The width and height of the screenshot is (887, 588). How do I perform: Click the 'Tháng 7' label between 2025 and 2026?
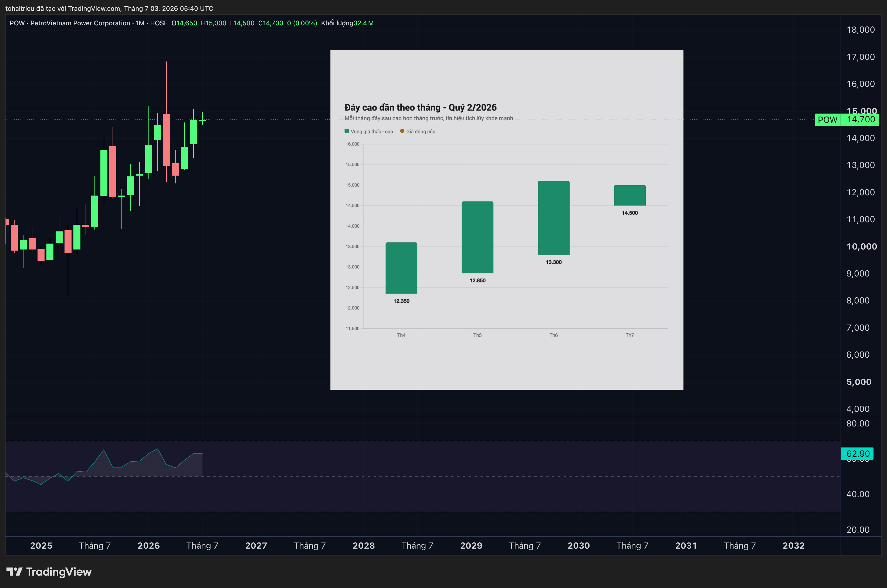94,546
